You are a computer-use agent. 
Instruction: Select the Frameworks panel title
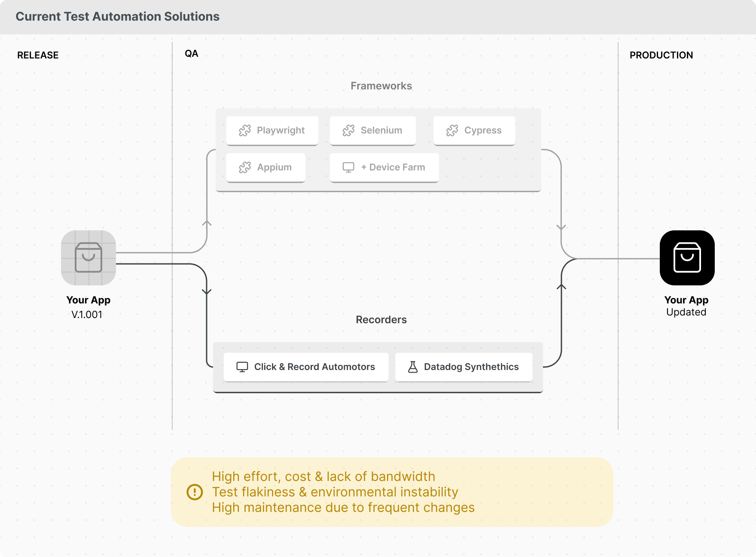pyautogui.click(x=381, y=86)
